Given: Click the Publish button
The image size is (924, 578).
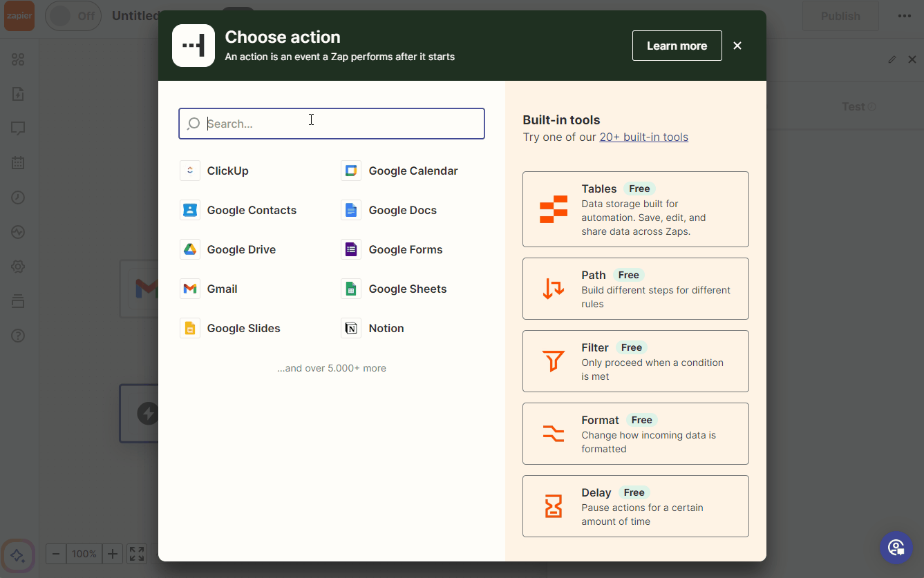Looking at the screenshot, I should [x=840, y=16].
